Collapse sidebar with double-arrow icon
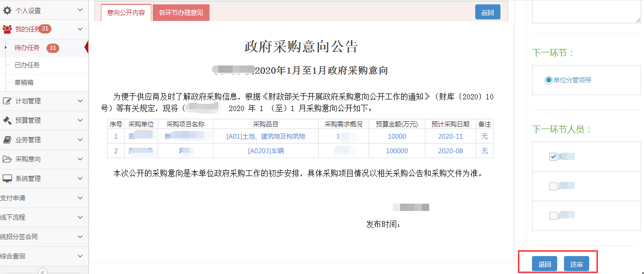 coord(43,272)
